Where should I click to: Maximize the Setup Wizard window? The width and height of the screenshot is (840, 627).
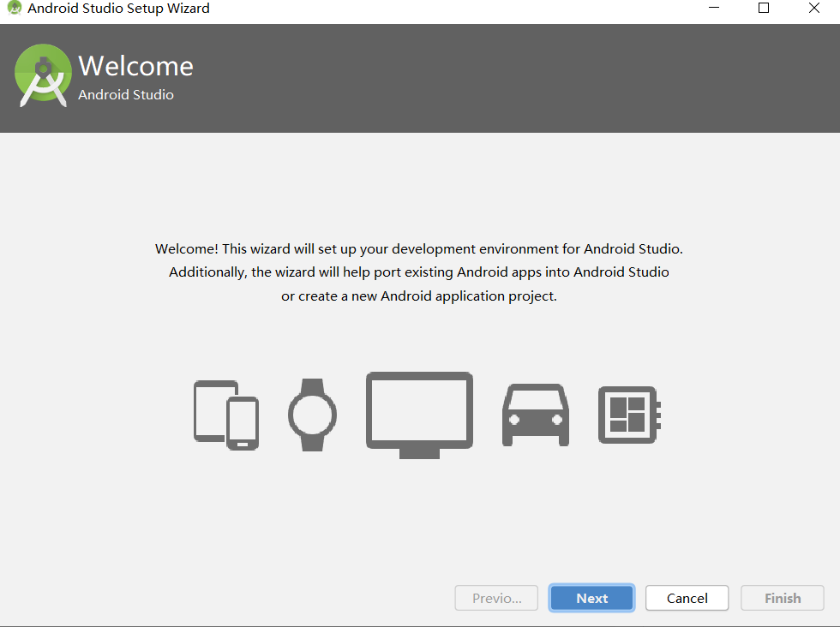pos(764,8)
